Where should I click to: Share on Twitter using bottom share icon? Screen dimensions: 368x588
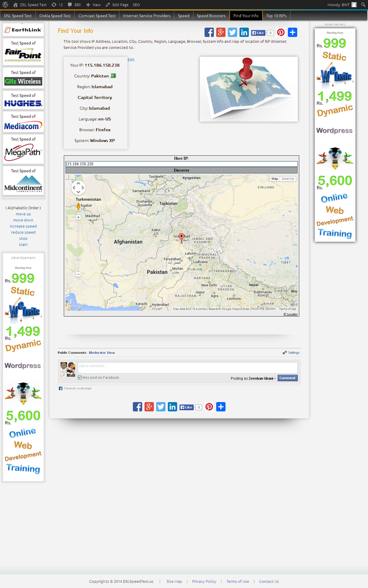(161, 407)
